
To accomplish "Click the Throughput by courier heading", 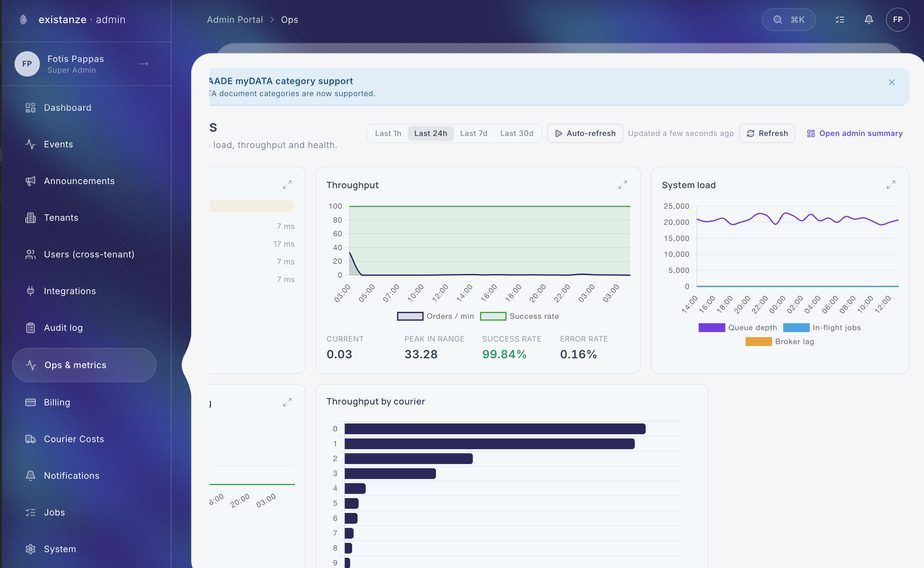I will (x=375, y=402).
